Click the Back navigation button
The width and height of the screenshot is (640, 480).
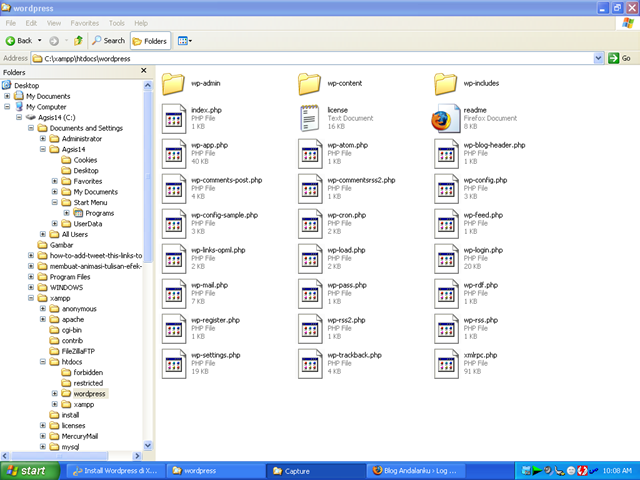coord(18,41)
